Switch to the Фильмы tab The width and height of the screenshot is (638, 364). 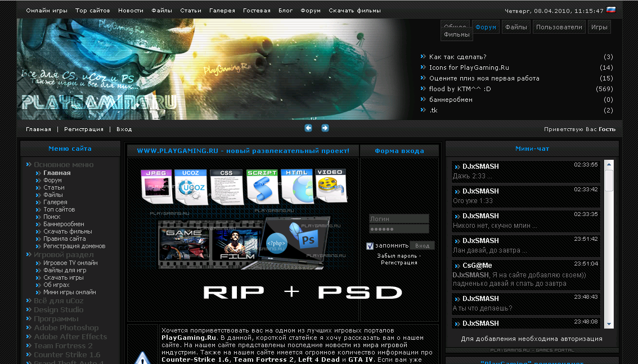pos(456,34)
